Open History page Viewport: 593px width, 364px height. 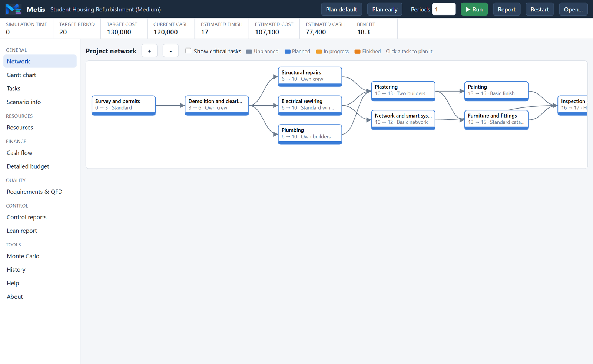tap(40, 269)
